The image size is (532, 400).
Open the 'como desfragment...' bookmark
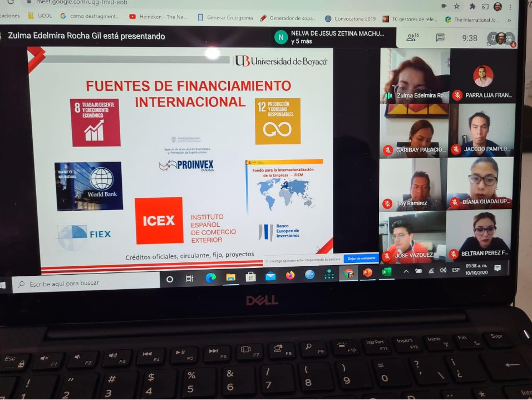[90, 16]
